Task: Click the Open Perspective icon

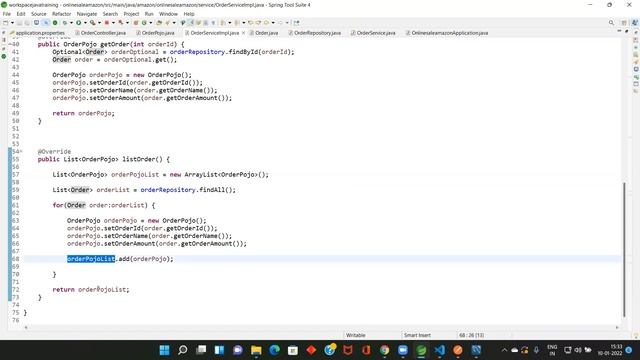Action: click(x=624, y=23)
